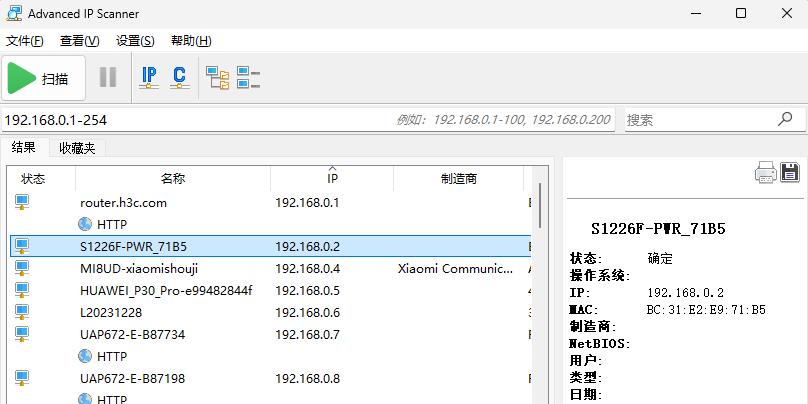Click the computer icon for L20231228
This screenshot has width=808, height=404.
22,312
